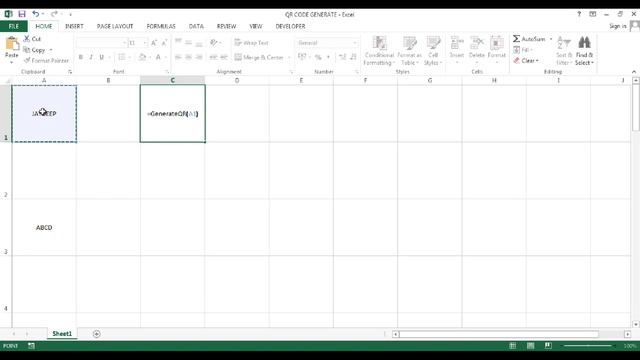Switch to Normal view in status bar
This screenshot has width=640, height=360.
pyautogui.click(x=513, y=346)
